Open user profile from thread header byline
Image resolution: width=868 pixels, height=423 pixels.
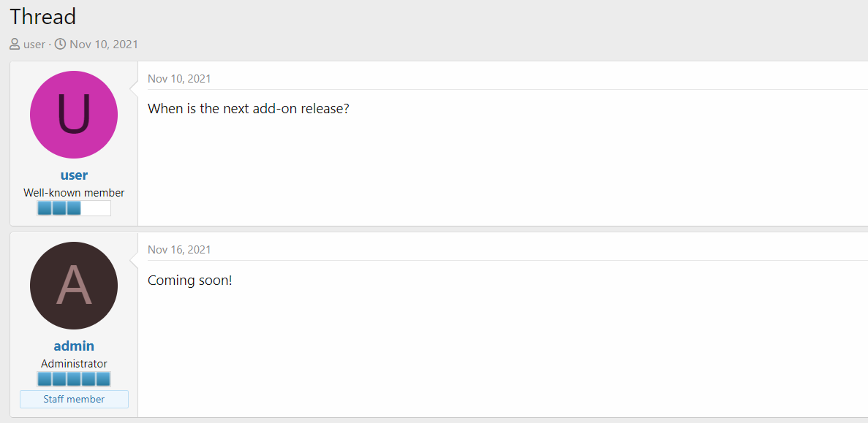[x=34, y=45]
